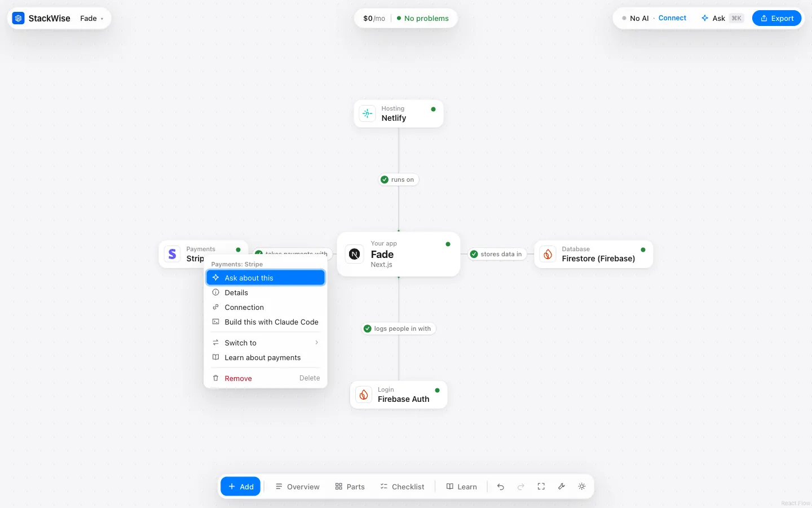Image resolution: width=812 pixels, height=508 pixels.
Task: Click the Add button in toolbar
Action: [x=241, y=487]
